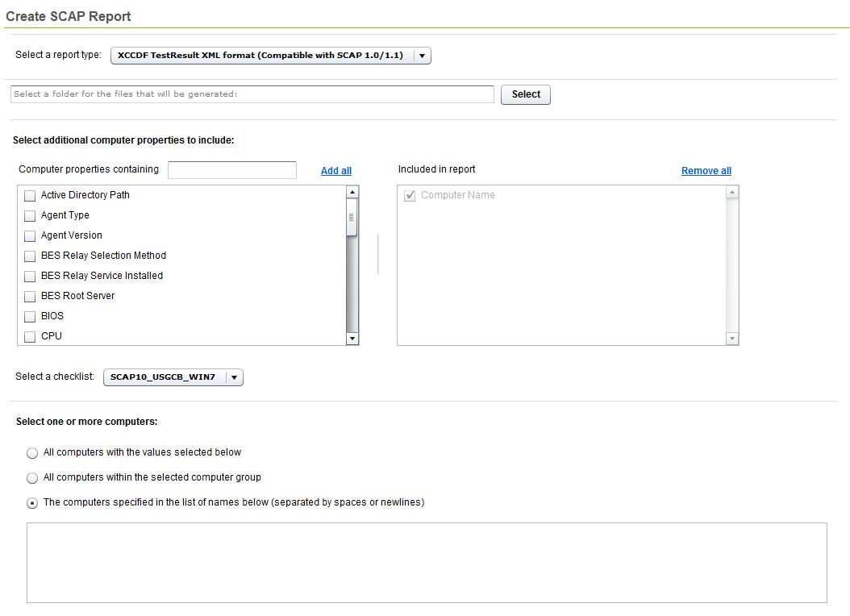Check the Active Directory Path property
850x616 pixels.
(x=29, y=195)
